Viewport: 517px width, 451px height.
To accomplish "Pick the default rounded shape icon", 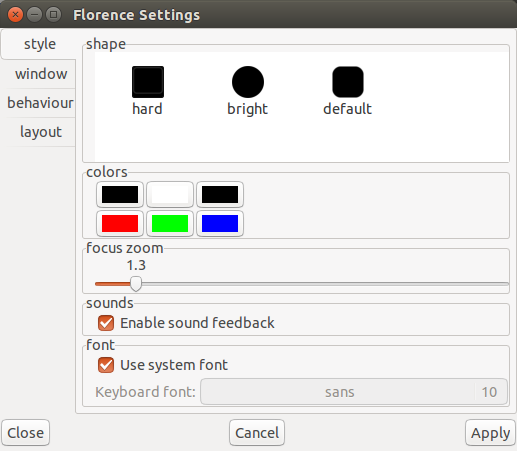I will pos(348,82).
